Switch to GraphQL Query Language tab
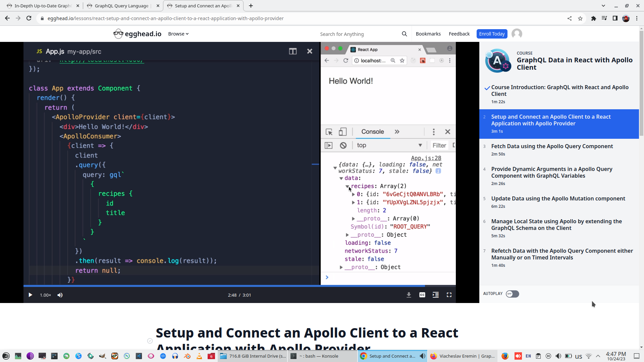 [x=121, y=6]
